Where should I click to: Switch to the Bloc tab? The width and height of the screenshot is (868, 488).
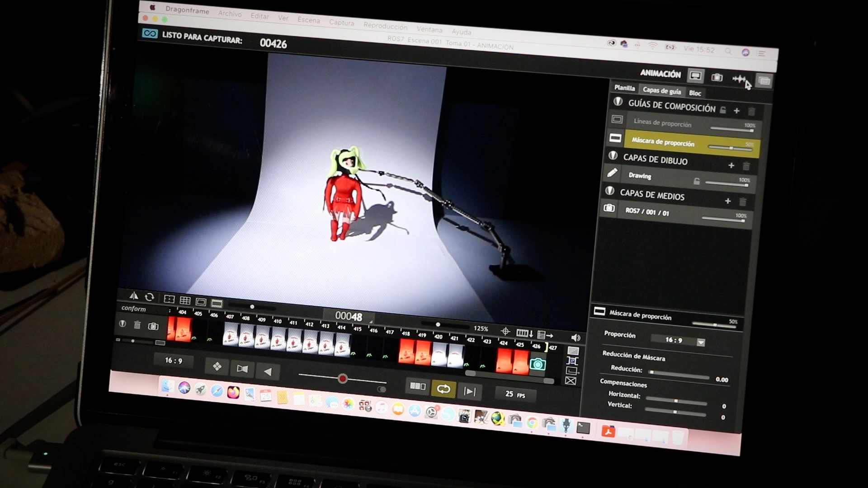[695, 93]
